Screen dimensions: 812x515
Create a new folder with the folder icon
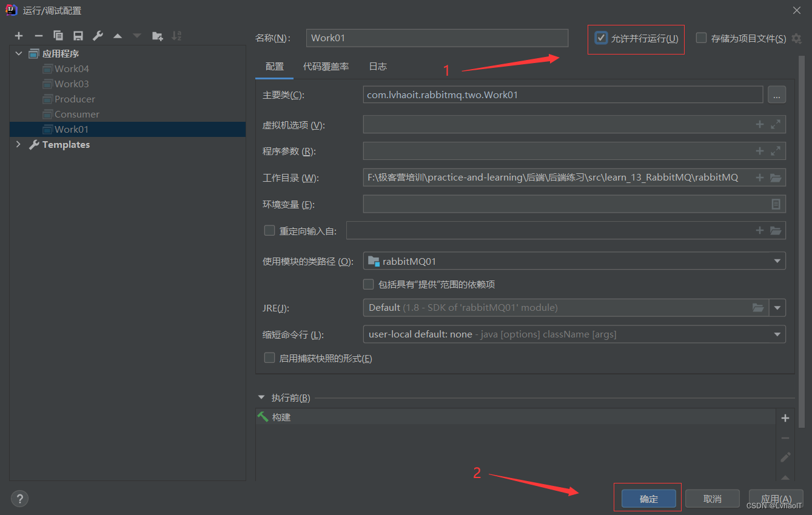click(157, 36)
